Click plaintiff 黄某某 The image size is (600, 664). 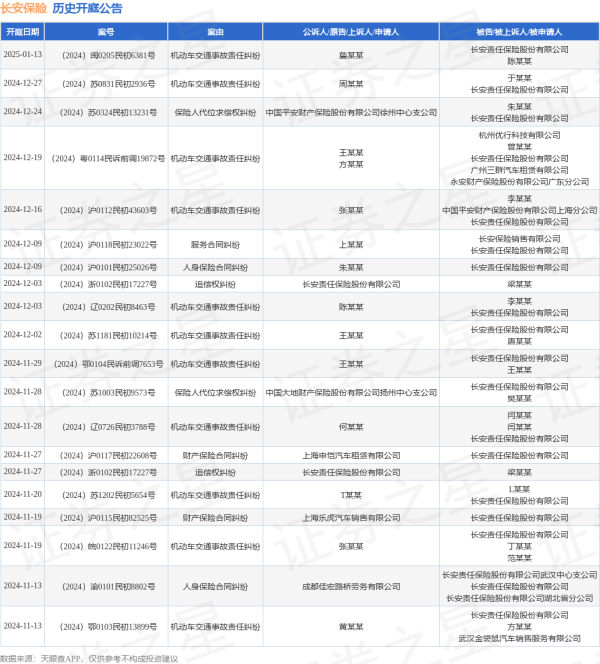coord(351,627)
